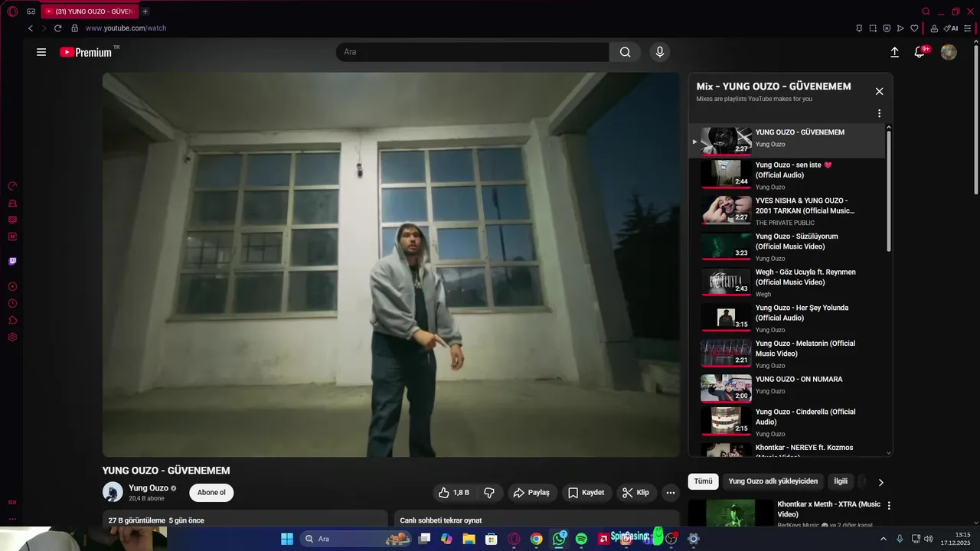Open the sidebar Settings gear icon
980x551 pixels.
(12, 337)
